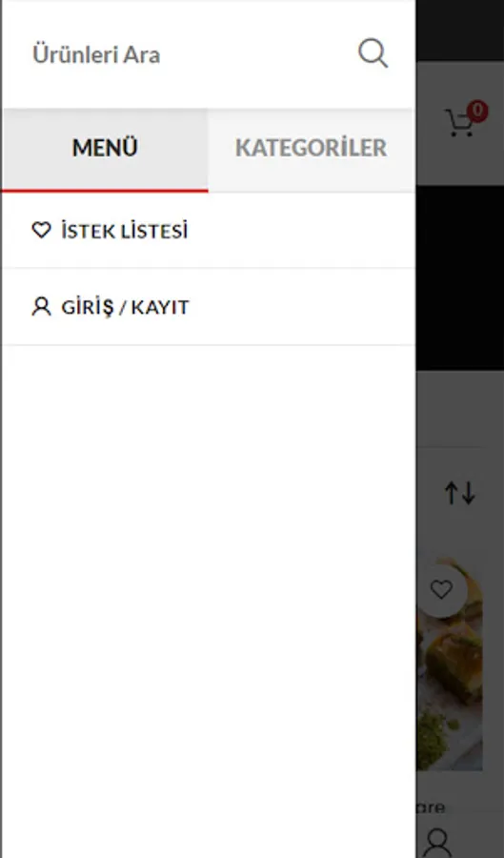504x858 pixels.
Task: Click the heart icon beside İstek Listesi
Action: click(42, 231)
